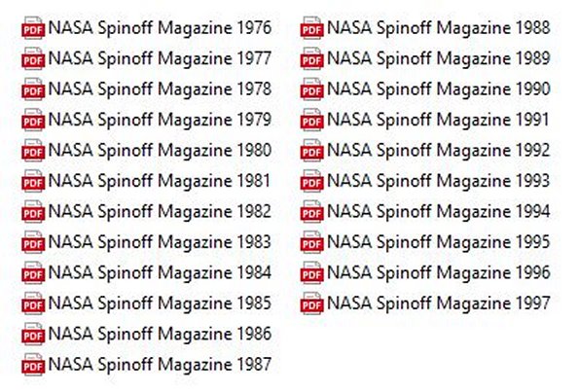This screenshot has width=578, height=392.
Task: Pick the NASA Spinoff Magazine 1985 file
Action: (x=160, y=303)
